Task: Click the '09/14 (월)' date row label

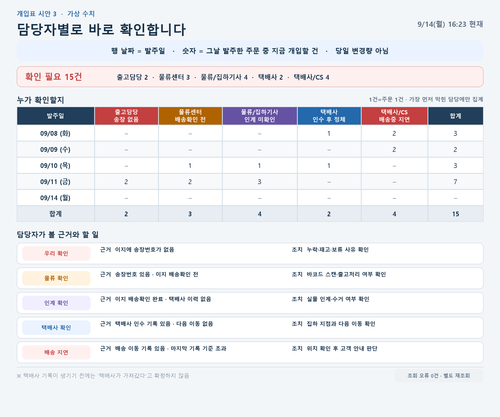Action: (55, 198)
